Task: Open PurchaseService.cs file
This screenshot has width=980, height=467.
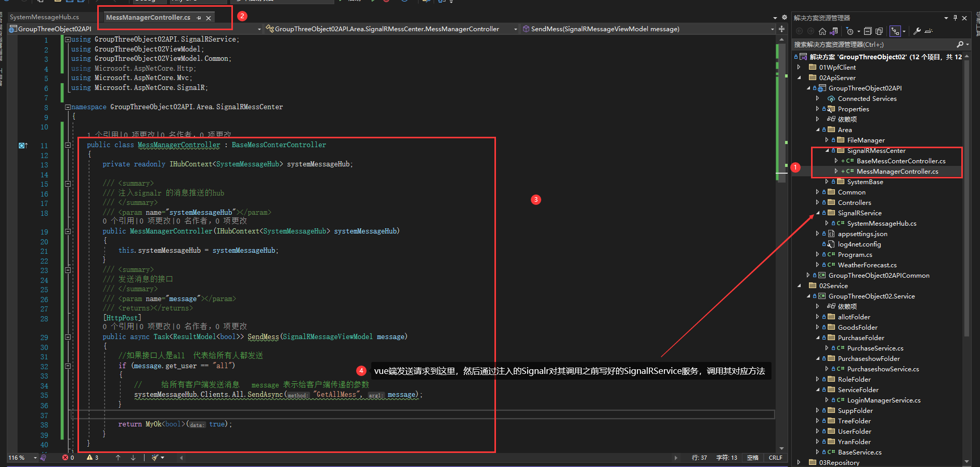Action: tap(875, 348)
